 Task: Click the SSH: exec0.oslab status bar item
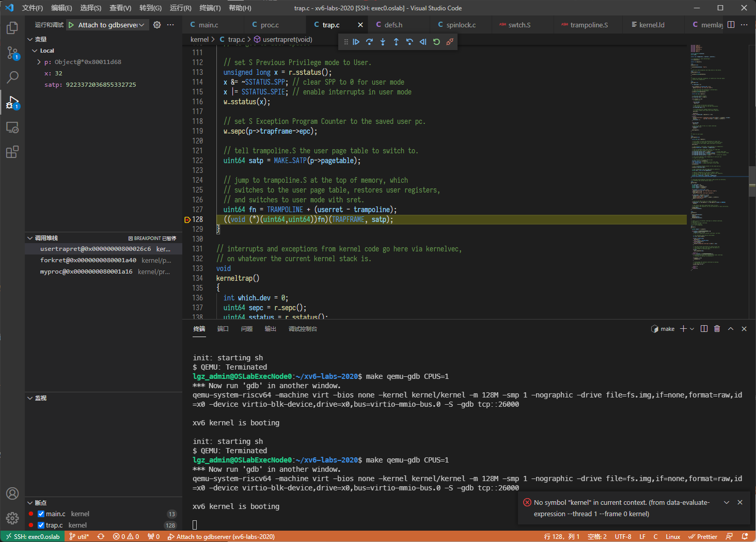pyautogui.click(x=33, y=536)
